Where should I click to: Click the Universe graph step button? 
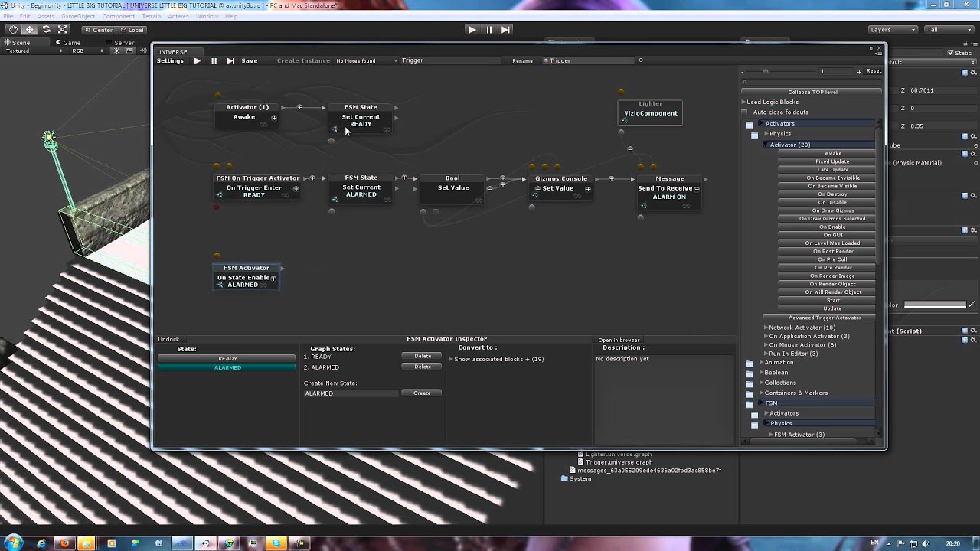(230, 61)
